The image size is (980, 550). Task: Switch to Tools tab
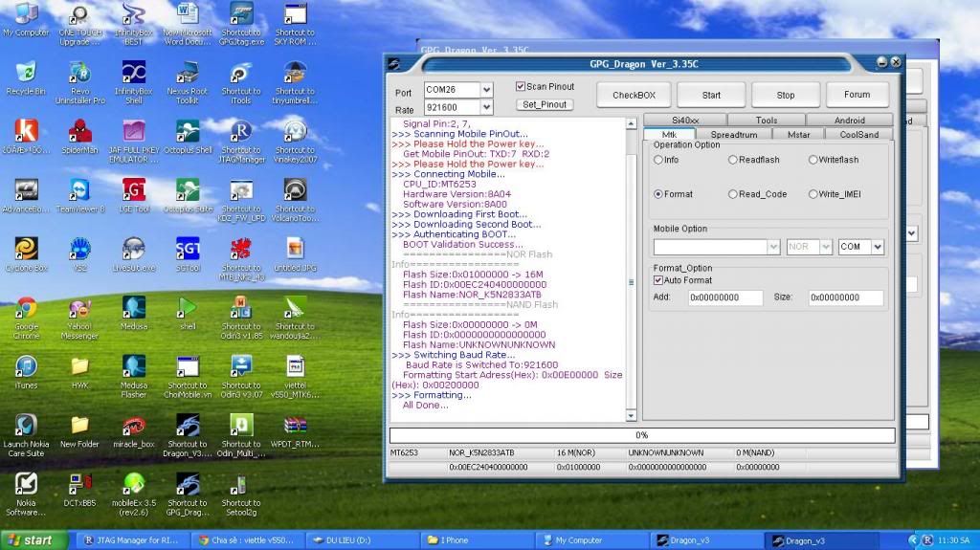767,120
